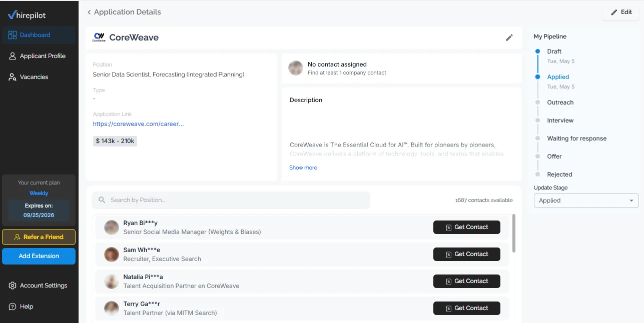Screen dimensions: 644x323
Task: Get contact for Ryan Bi***y
Action: pos(467,227)
